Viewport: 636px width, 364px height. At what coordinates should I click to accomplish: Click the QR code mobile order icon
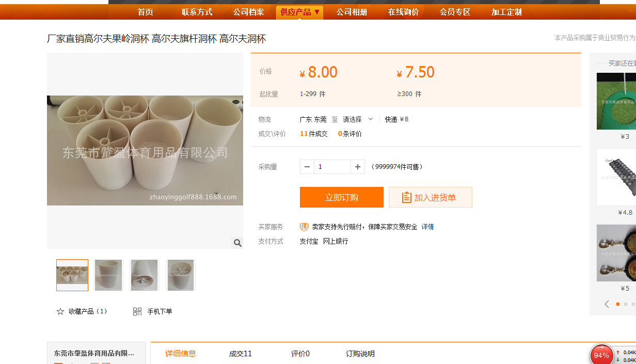coord(137,311)
